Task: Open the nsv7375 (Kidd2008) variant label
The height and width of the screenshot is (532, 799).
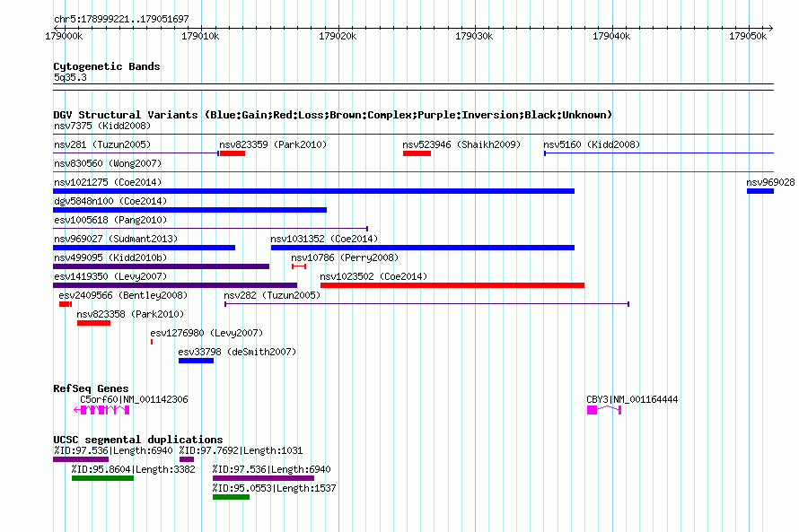Action: [102, 126]
